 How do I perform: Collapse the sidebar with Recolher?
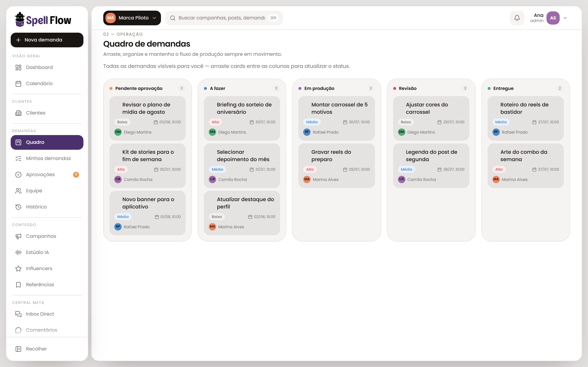pyautogui.click(x=47, y=349)
